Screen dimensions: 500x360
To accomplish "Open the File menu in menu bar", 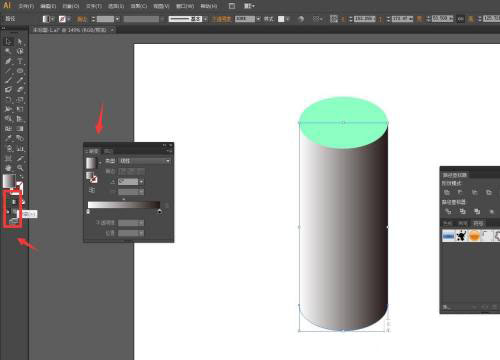I will (26, 6).
